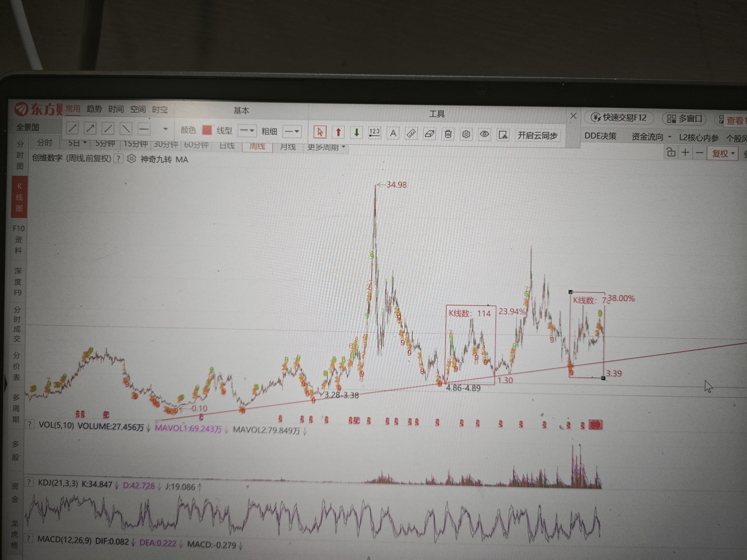The height and width of the screenshot is (560, 747).
Task: Select the red up-arrow marker tool
Action: pyautogui.click(x=338, y=132)
